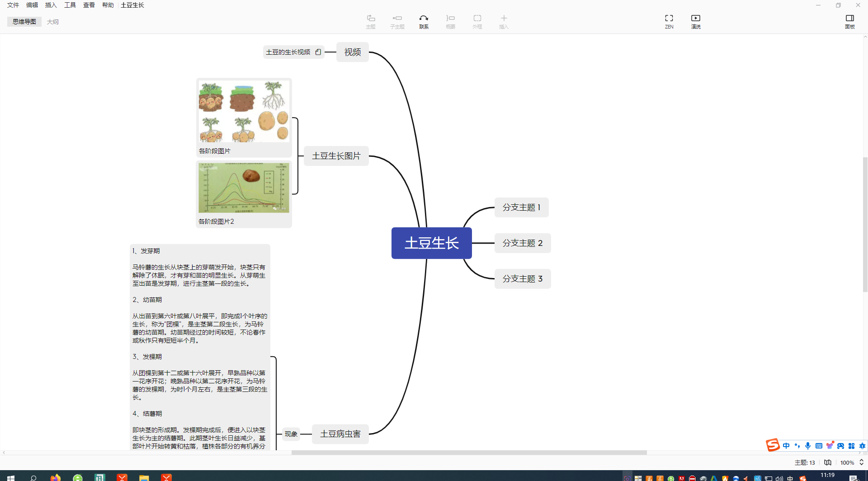Select 分支主题 3
The image size is (868, 481).
click(523, 279)
